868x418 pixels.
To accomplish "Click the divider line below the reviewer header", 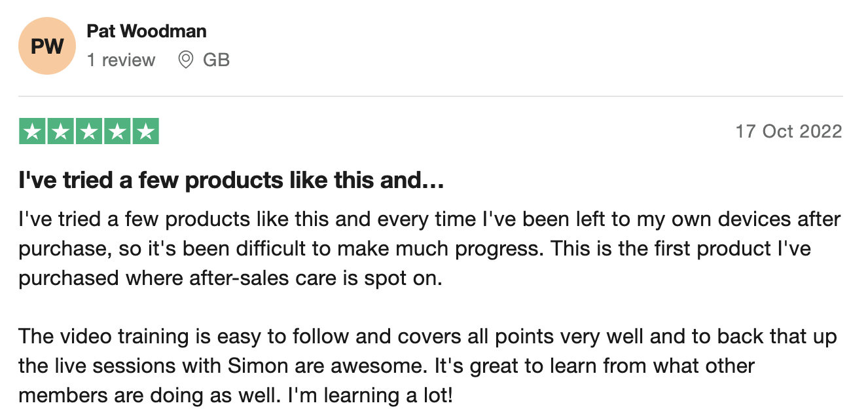I will click(x=430, y=96).
